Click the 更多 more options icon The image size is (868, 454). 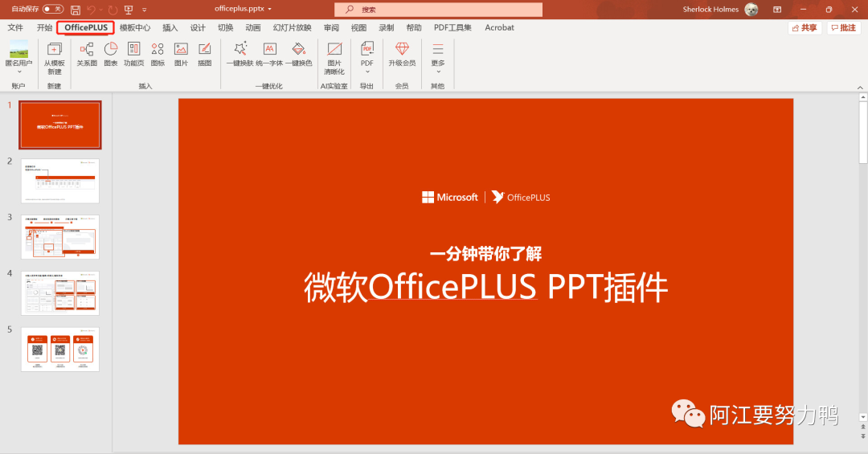coord(438,49)
